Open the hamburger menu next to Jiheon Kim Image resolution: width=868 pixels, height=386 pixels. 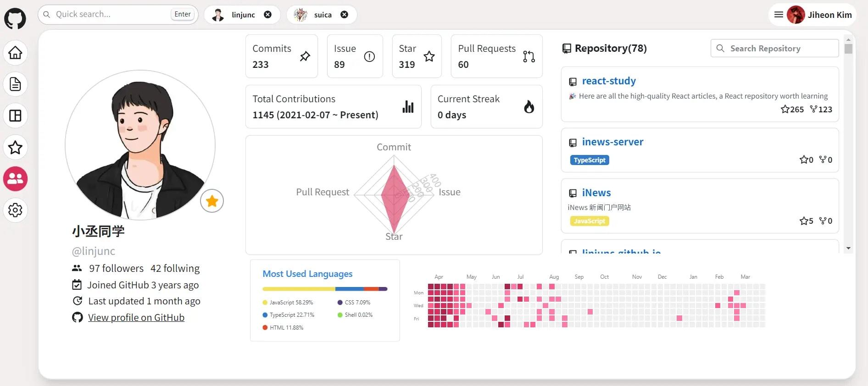click(x=779, y=15)
